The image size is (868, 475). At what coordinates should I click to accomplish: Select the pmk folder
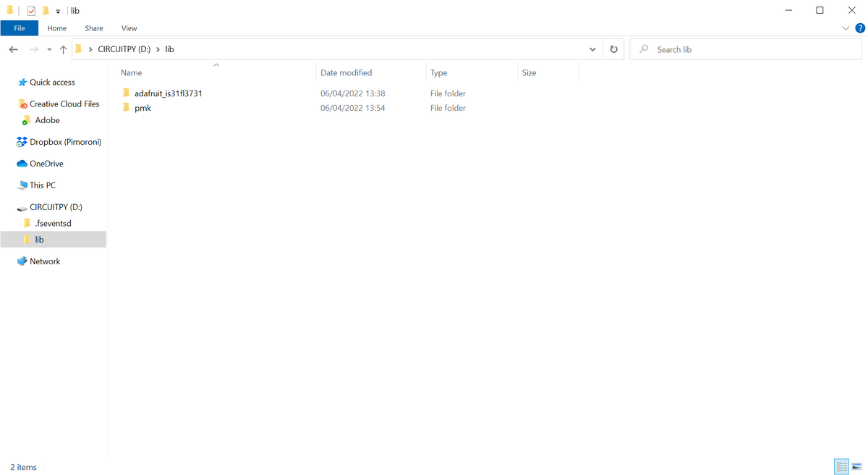tap(142, 108)
